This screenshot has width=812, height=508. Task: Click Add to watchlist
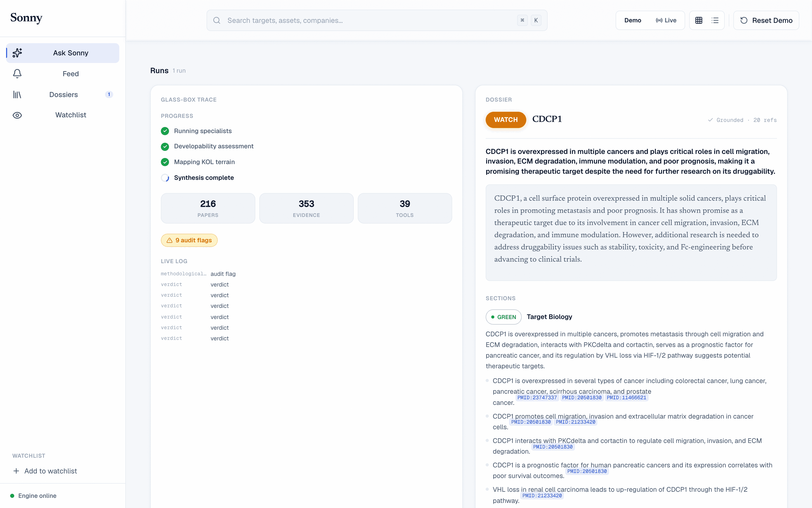point(45,471)
